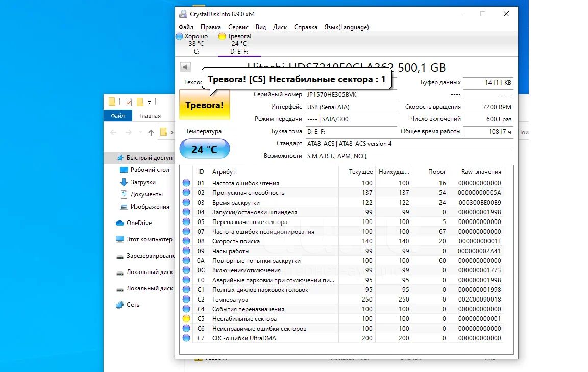
Task: Click the New folder icon in Explorer toolbar
Action: tap(140, 102)
